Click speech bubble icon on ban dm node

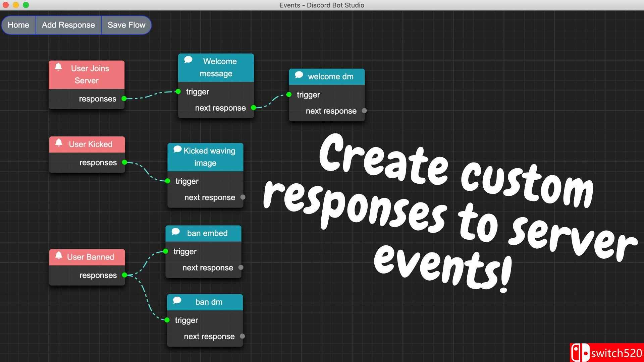pyautogui.click(x=177, y=300)
